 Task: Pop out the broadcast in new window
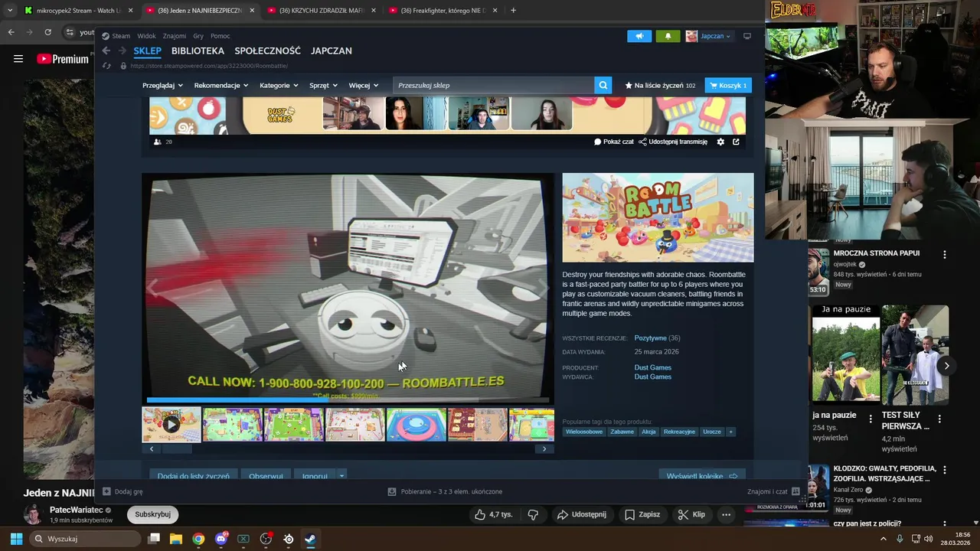tap(737, 142)
